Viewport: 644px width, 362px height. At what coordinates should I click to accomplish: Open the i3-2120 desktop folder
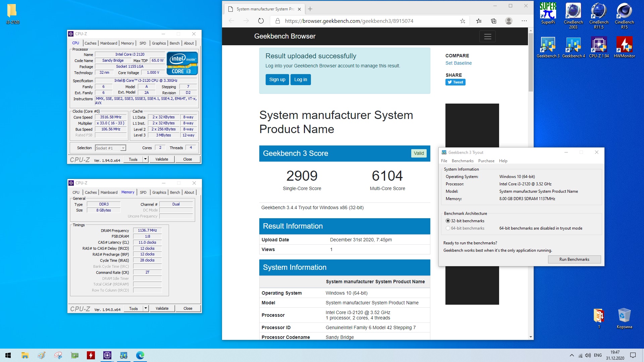(x=12, y=14)
